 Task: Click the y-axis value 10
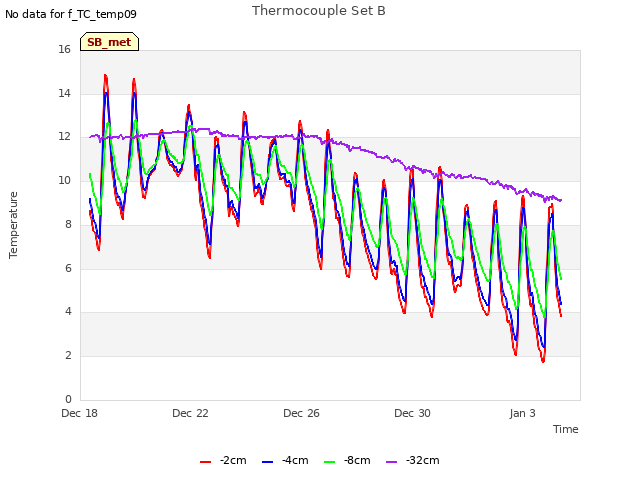click(x=64, y=180)
